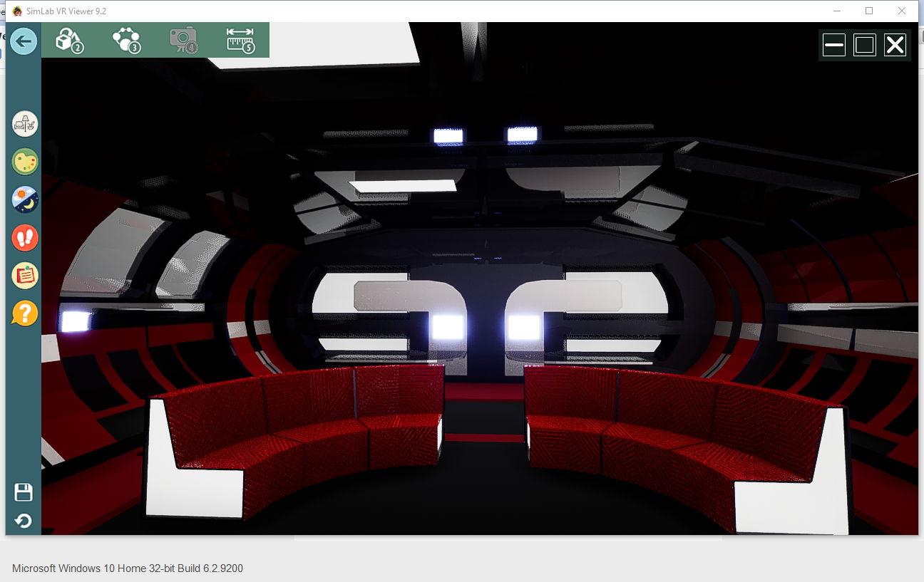Activate the ruler measurement tool numbered 5
924x582 pixels.
coord(240,40)
